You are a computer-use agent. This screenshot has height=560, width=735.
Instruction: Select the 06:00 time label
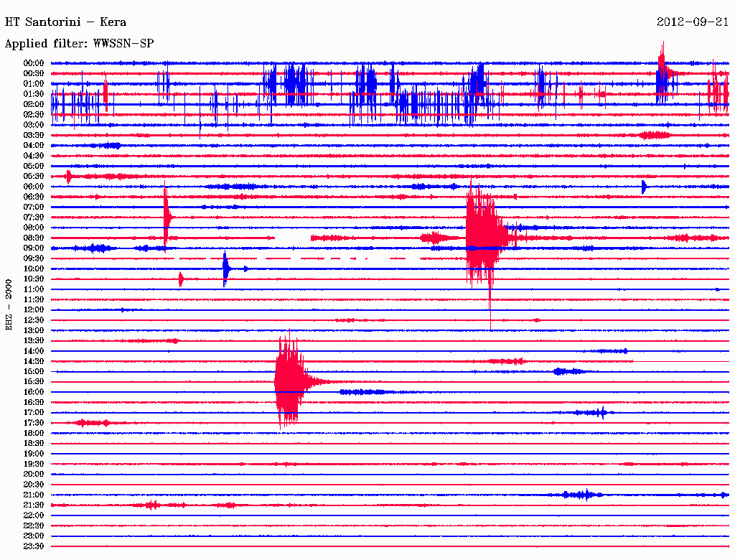coord(34,187)
